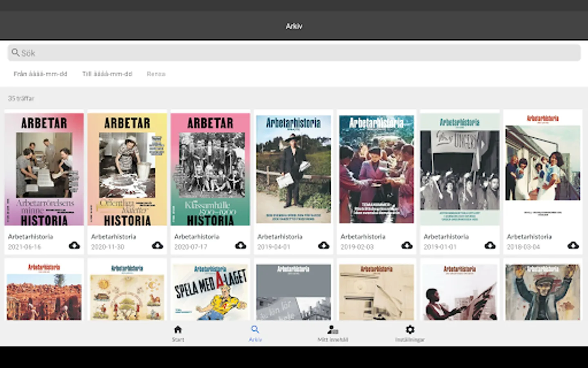
Task: Download the 2020-07-17 Arbetarhistoria issue
Action: pyautogui.click(x=241, y=245)
